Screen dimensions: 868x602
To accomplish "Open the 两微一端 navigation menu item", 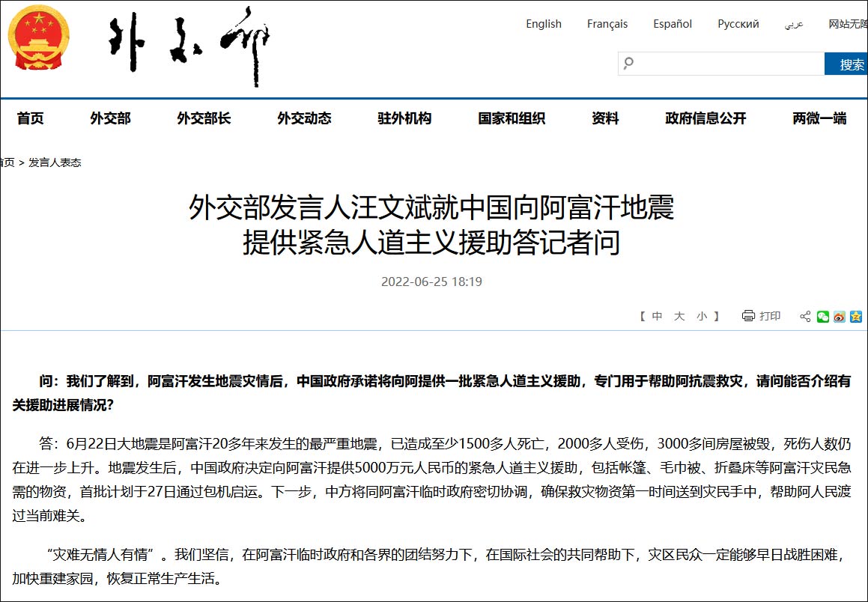I will point(819,118).
